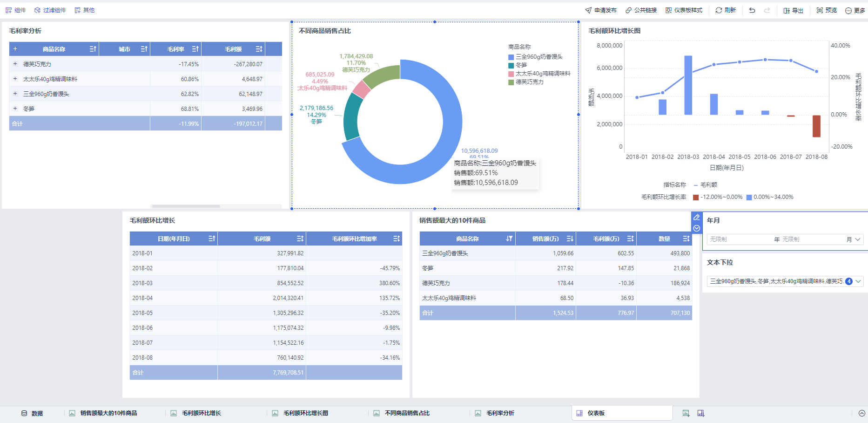Click the 毛利额(万) column sort icon
This screenshot has width=868, height=423.
[x=631, y=239]
